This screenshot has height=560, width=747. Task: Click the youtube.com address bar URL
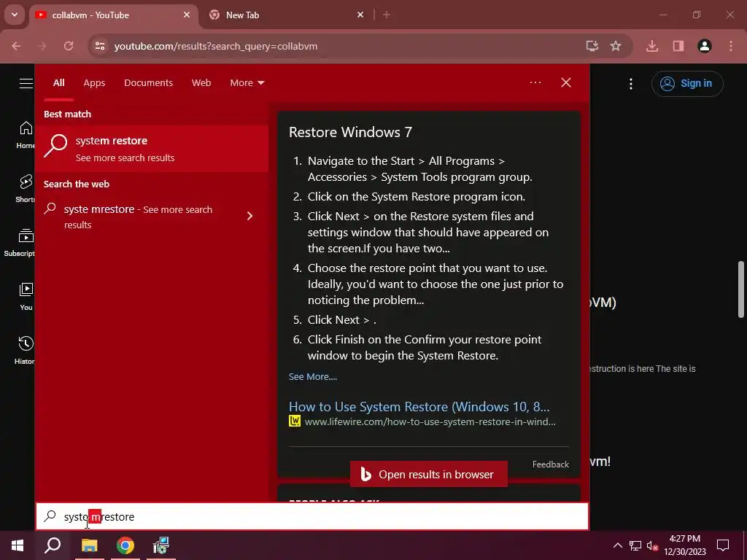[215, 46]
